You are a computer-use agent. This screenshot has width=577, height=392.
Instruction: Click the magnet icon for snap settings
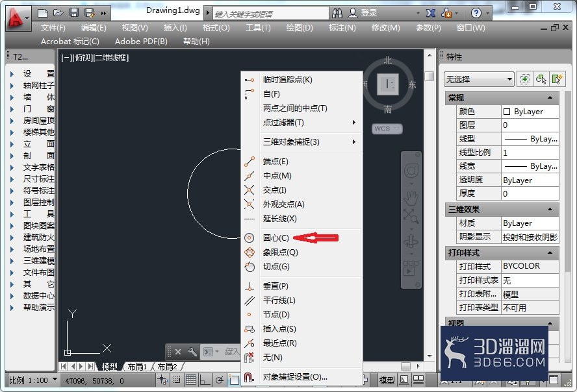[249, 377]
